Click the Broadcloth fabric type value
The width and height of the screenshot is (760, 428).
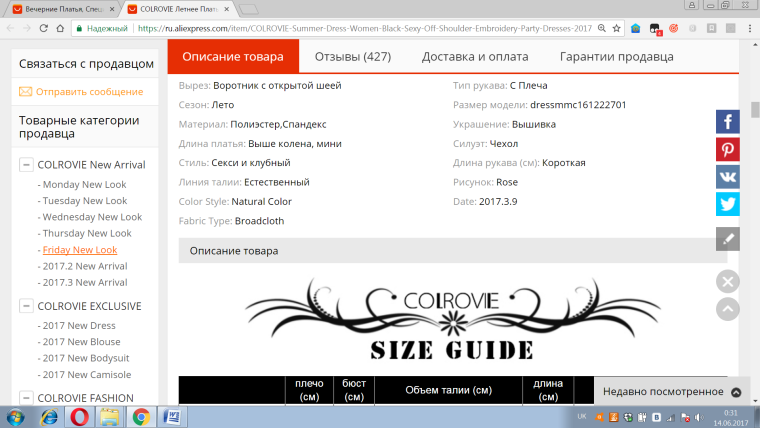pos(260,221)
